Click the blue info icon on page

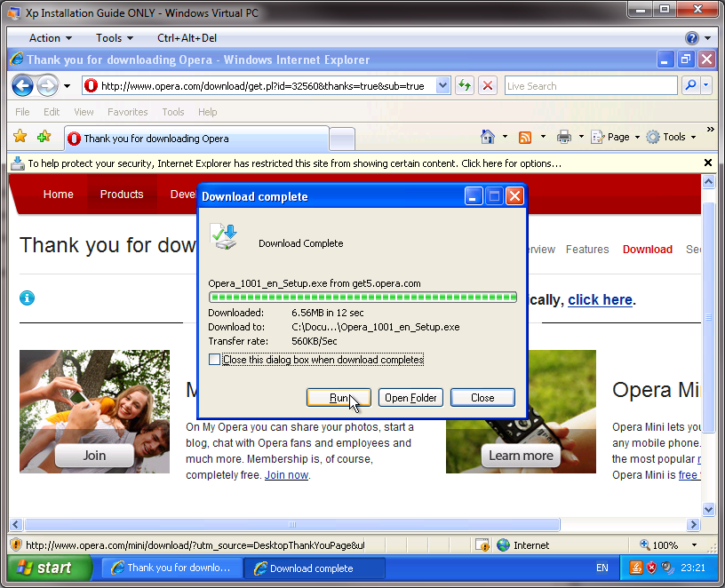coord(27,298)
